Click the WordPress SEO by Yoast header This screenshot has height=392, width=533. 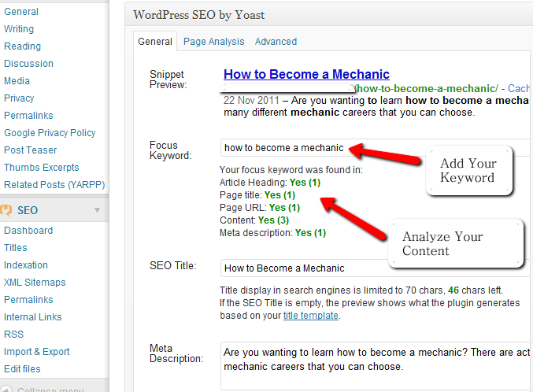[199, 15]
